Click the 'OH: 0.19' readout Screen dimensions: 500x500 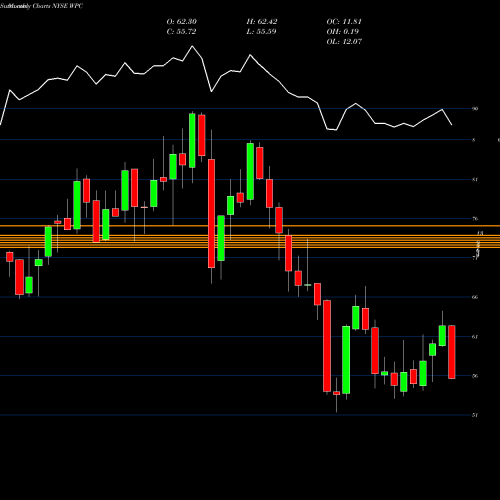point(343,32)
